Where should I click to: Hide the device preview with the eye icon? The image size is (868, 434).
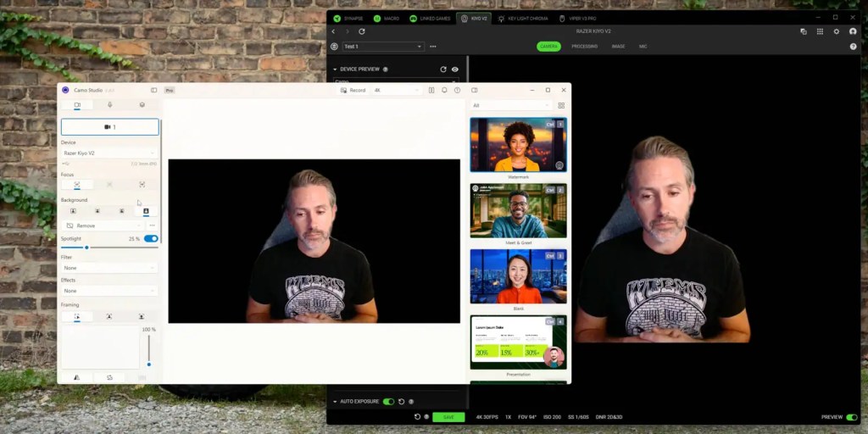tap(455, 70)
